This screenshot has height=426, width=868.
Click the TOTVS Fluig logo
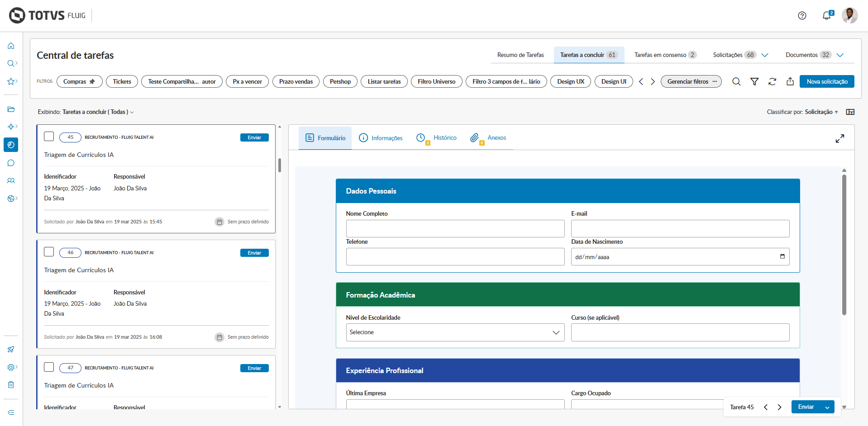[x=47, y=15]
